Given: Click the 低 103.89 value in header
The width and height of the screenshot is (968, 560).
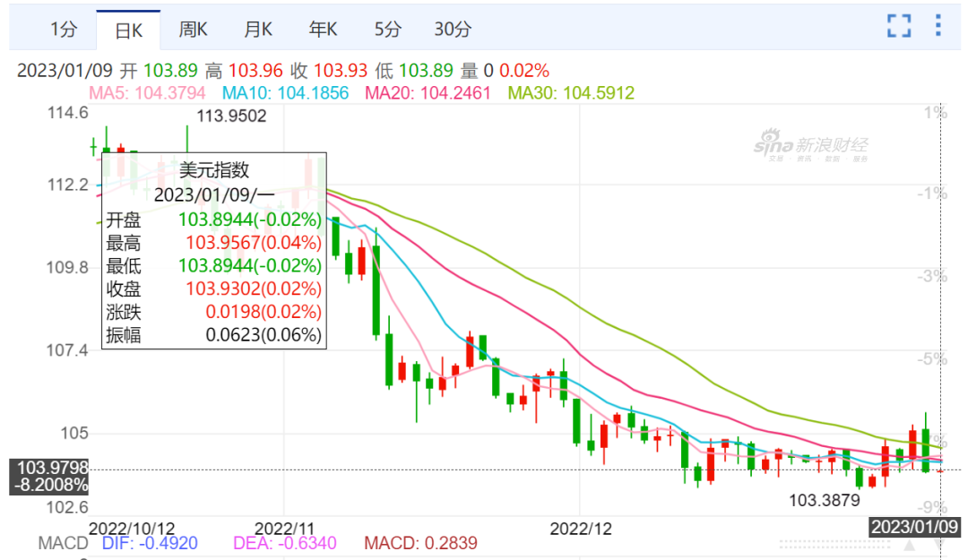Looking at the screenshot, I should (414, 71).
